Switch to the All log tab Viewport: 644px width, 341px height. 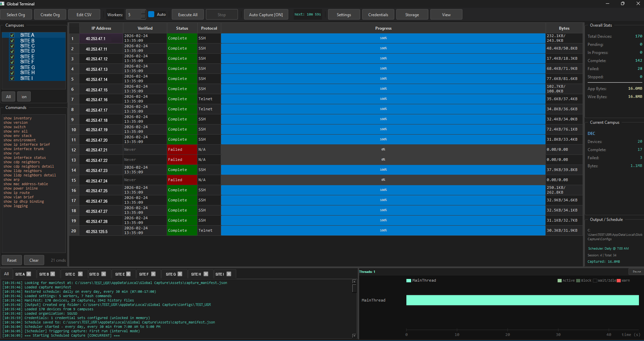(x=6, y=274)
